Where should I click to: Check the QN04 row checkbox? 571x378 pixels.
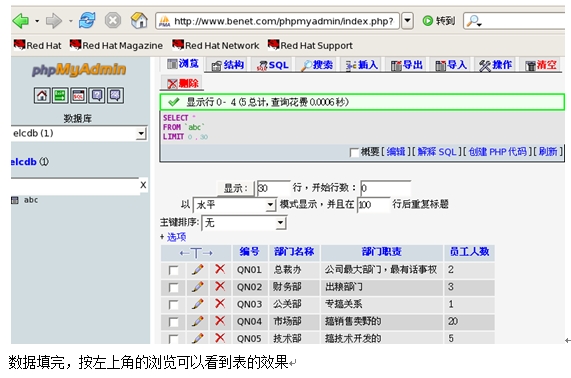tap(174, 322)
